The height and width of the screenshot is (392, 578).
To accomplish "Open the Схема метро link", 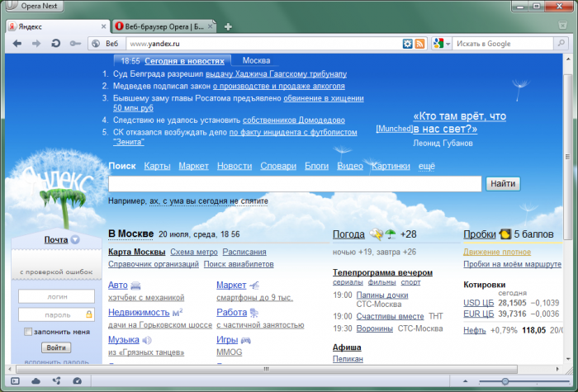I will [194, 252].
